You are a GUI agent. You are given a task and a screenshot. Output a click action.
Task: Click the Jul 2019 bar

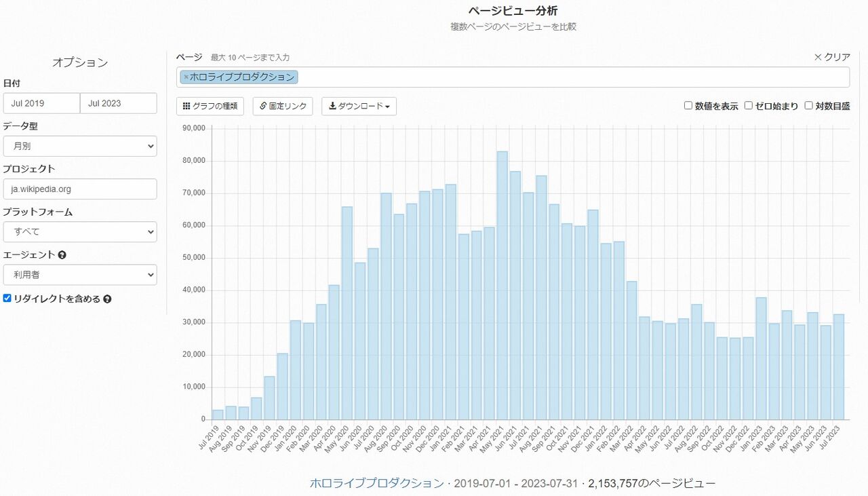pos(218,415)
